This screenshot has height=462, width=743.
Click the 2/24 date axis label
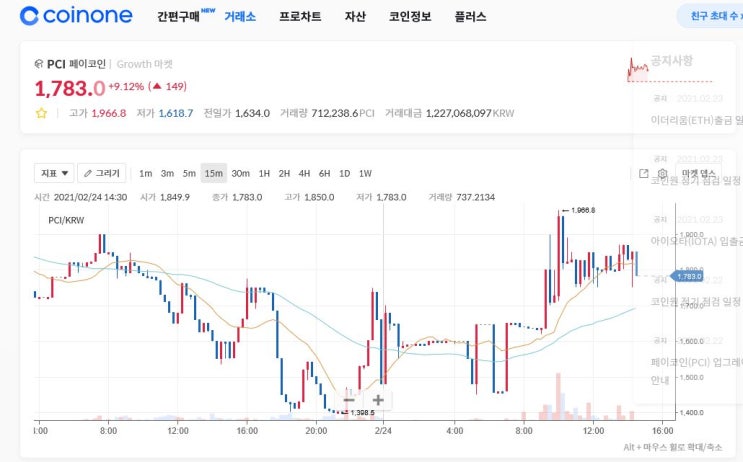pyautogui.click(x=383, y=431)
